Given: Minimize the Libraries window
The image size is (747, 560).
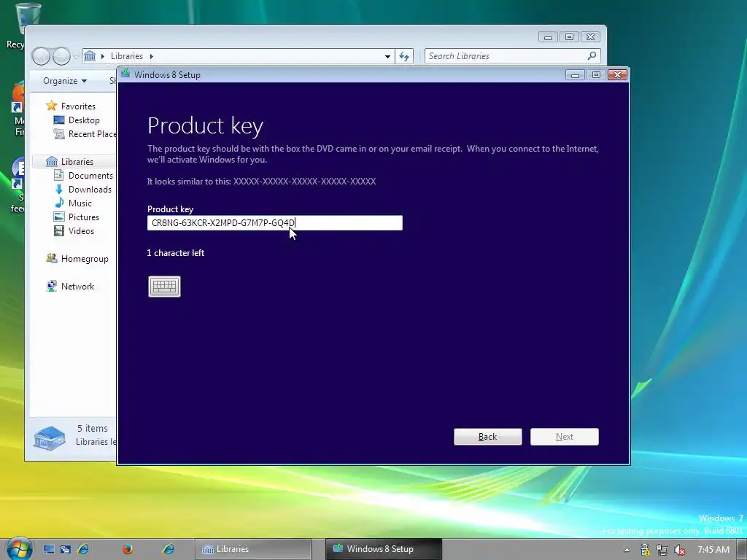Looking at the screenshot, I should (x=549, y=37).
